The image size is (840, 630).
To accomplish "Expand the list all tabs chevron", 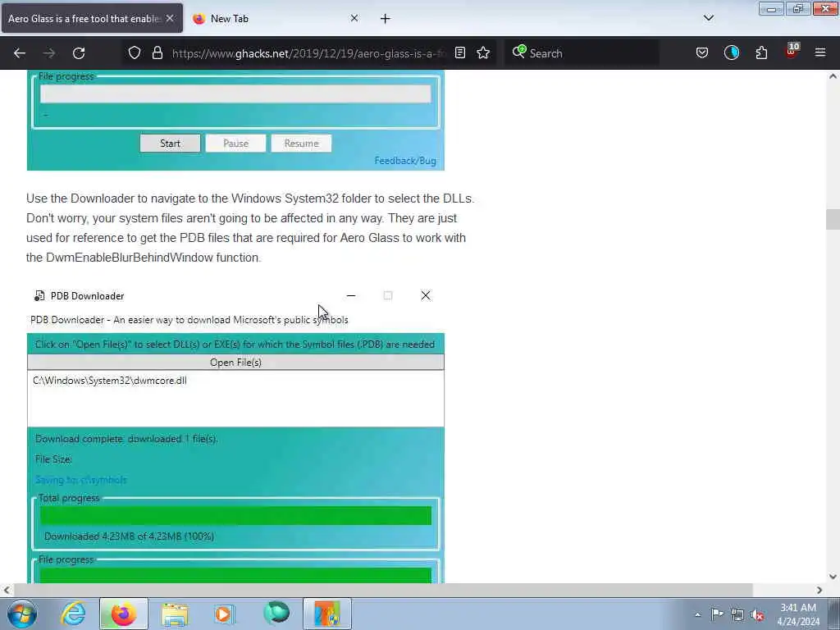I will pos(708,18).
